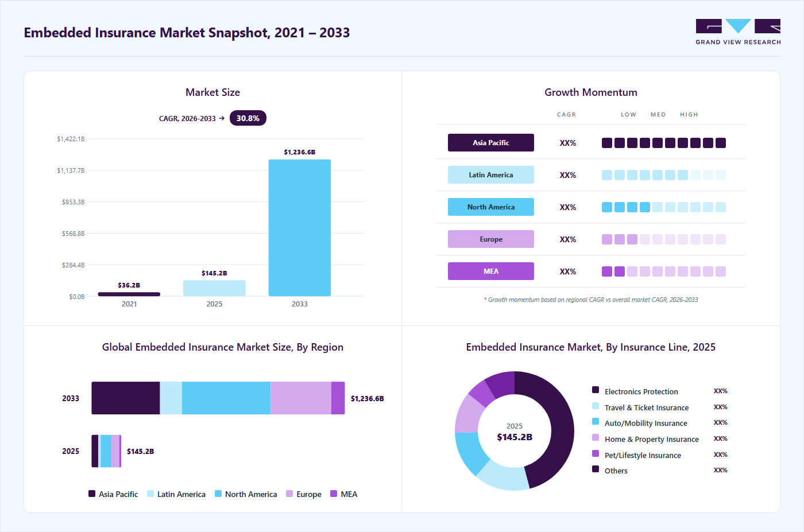Click the Europe region label button
The width and height of the screenshot is (804, 532).
[491, 239]
